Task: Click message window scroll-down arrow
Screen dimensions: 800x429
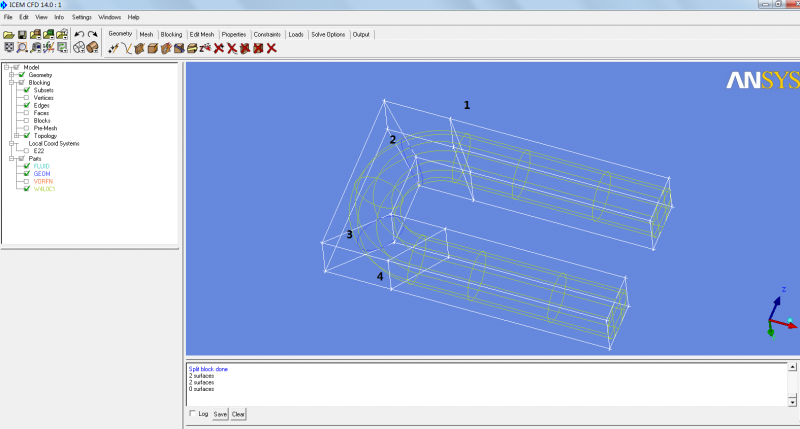Action: point(792,402)
